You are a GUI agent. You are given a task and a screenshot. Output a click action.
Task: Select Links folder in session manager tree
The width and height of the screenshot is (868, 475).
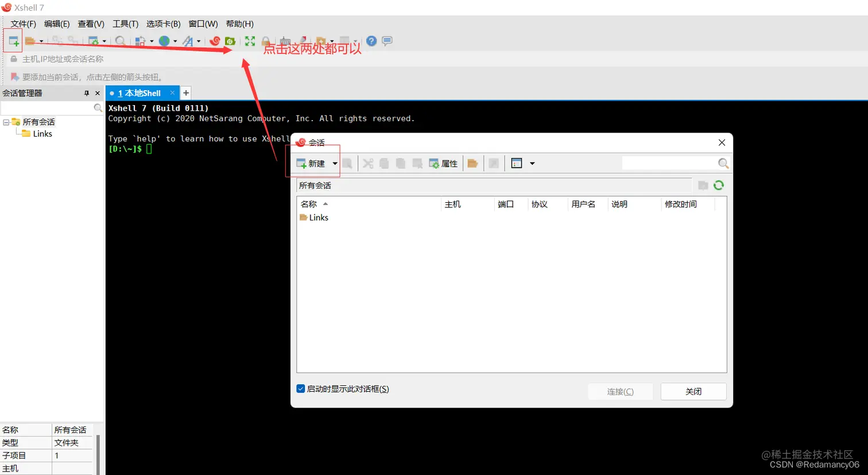tap(42, 134)
